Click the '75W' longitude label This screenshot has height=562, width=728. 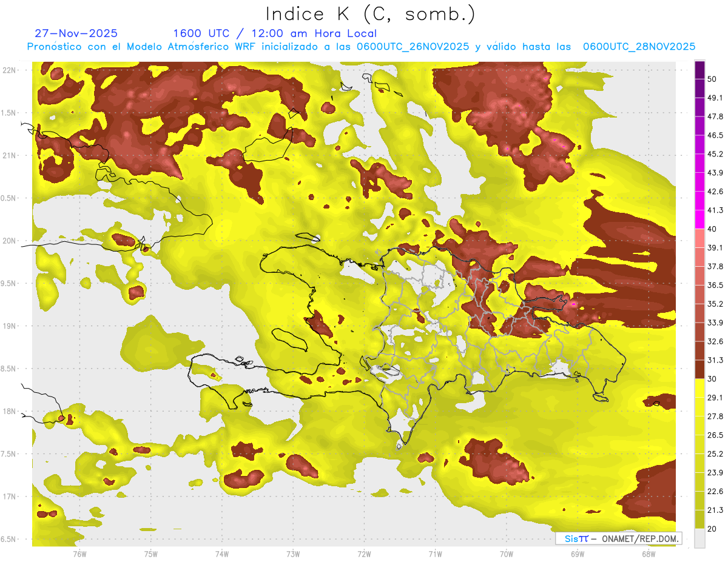(151, 554)
